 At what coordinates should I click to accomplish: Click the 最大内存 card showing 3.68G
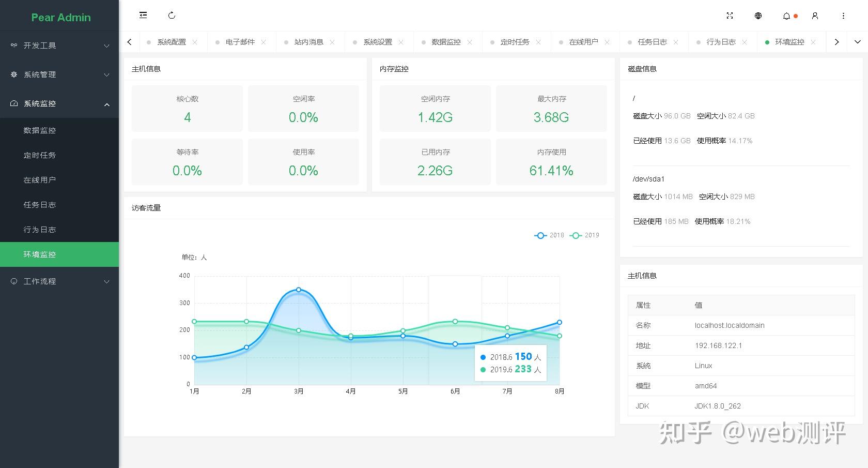pos(551,108)
